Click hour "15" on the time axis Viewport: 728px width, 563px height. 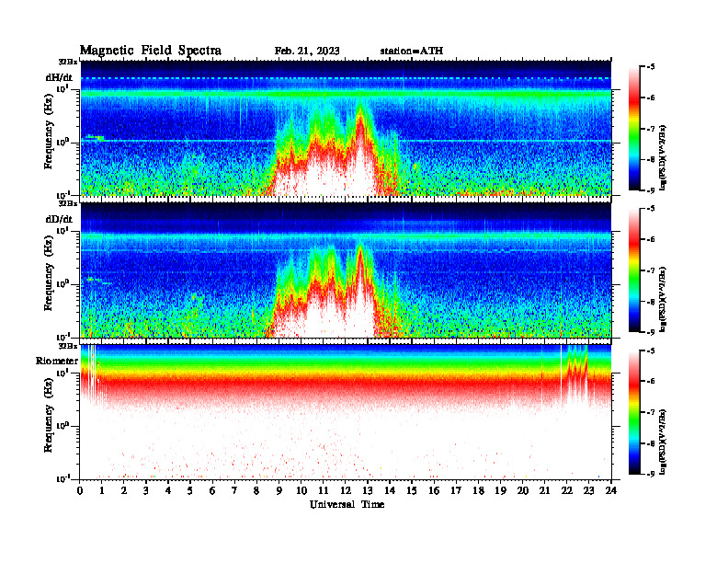coord(412,491)
